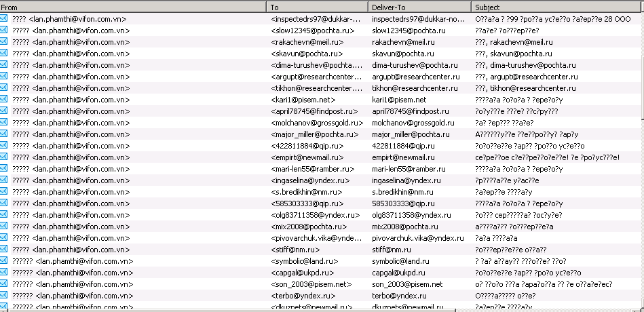Click envelope icon for dima-turushev@pochta.ru message
Viewport: 644px width, 312px height.
[3, 64]
